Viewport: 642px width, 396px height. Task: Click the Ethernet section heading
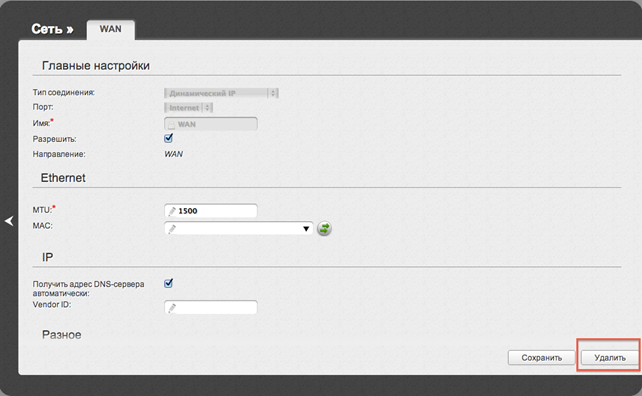63,178
